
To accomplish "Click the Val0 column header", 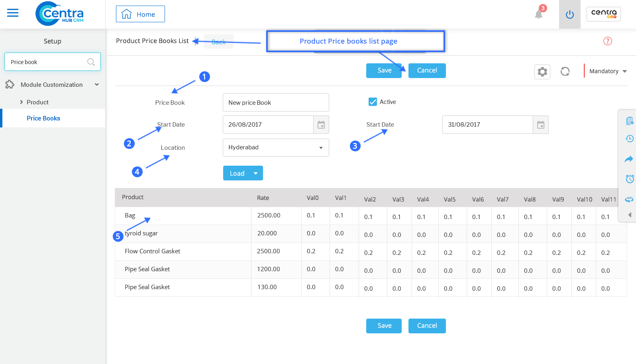I will [x=313, y=198].
